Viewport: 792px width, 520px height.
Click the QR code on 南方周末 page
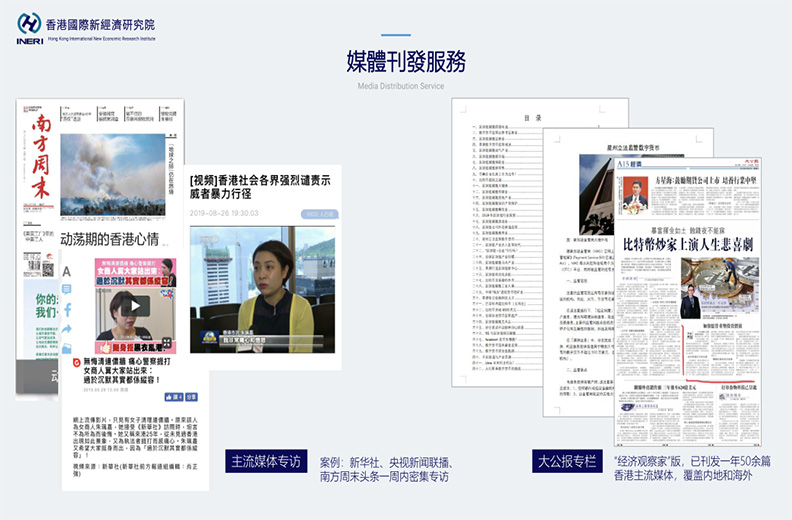47,270
